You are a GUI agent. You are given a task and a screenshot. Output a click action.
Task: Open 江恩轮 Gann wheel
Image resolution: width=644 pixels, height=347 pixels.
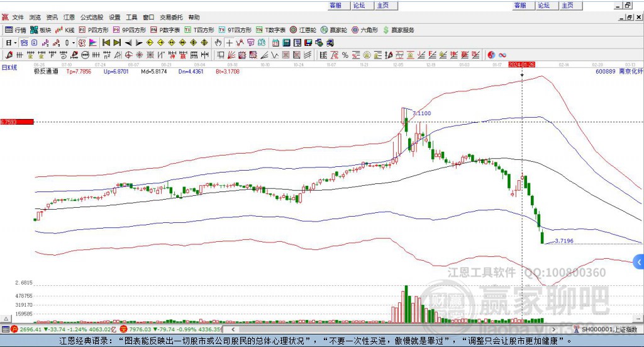303,30
